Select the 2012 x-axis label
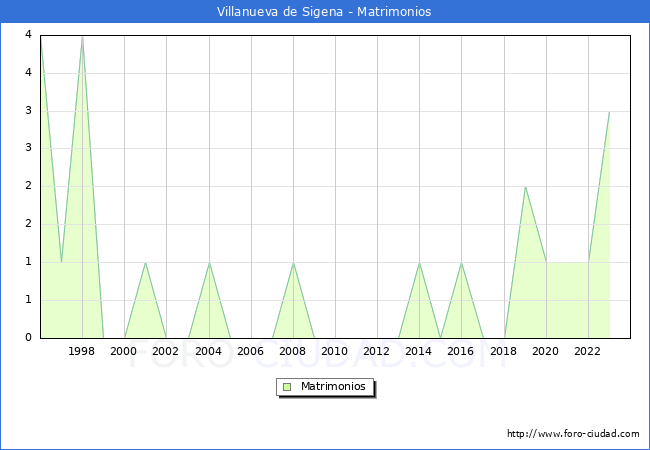This screenshot has width=650, height=450. [377, 351]
